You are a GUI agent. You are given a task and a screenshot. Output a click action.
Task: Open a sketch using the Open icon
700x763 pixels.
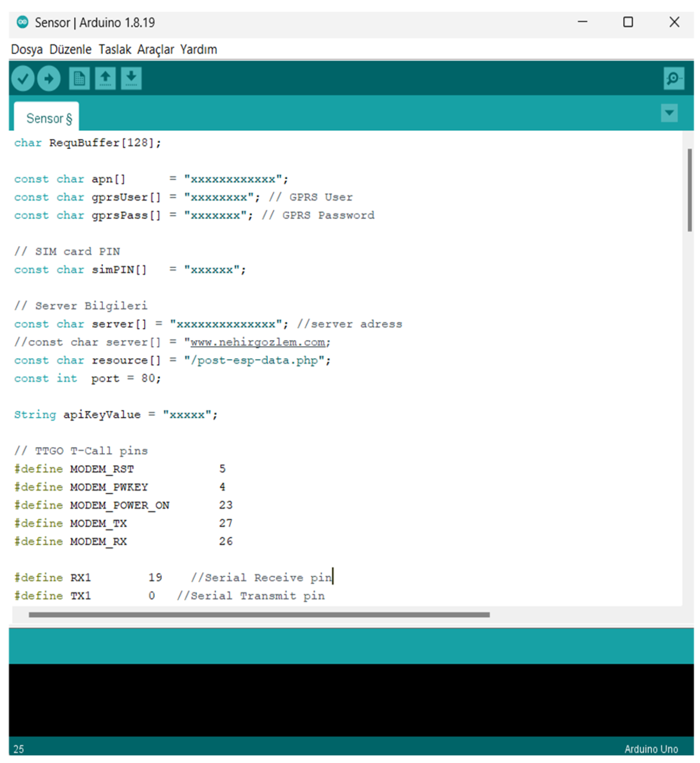coord(105,78)
